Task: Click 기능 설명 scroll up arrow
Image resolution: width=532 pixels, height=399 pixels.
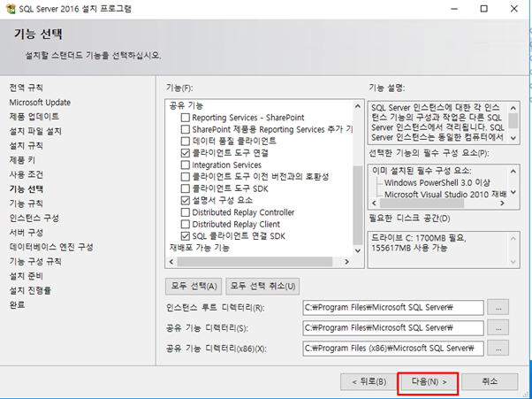Action: 513,108
